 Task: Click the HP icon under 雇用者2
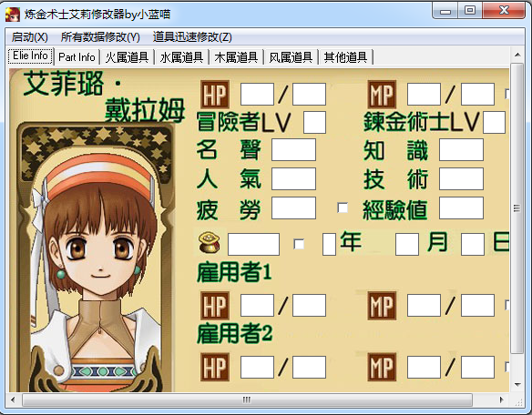pyautogui.click(x=215, y=367)
